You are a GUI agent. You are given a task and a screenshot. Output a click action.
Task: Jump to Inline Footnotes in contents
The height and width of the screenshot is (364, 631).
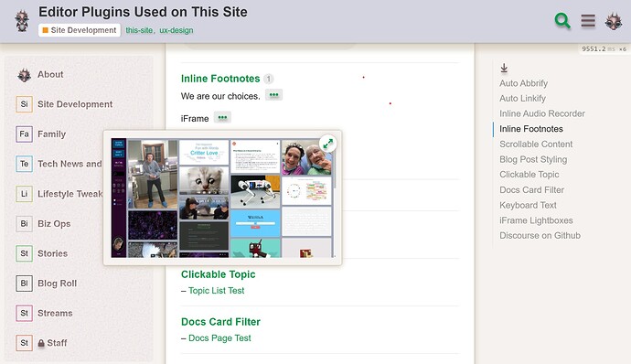[531, 129]
